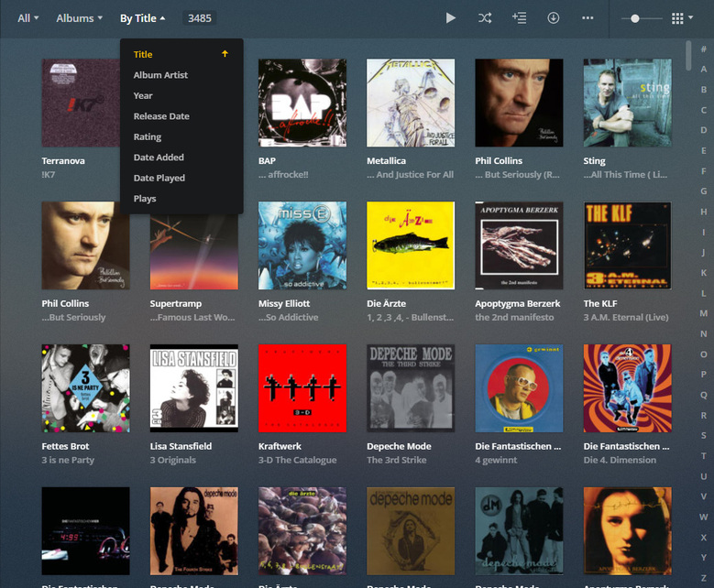Open the Die 4. Dimension spiral album cover
This screenshot has width=714, height=588.
tap(628, 388)
